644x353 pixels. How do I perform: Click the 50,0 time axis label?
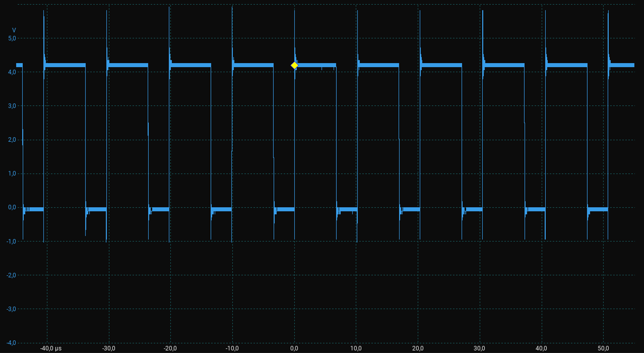tap(604, 348)
